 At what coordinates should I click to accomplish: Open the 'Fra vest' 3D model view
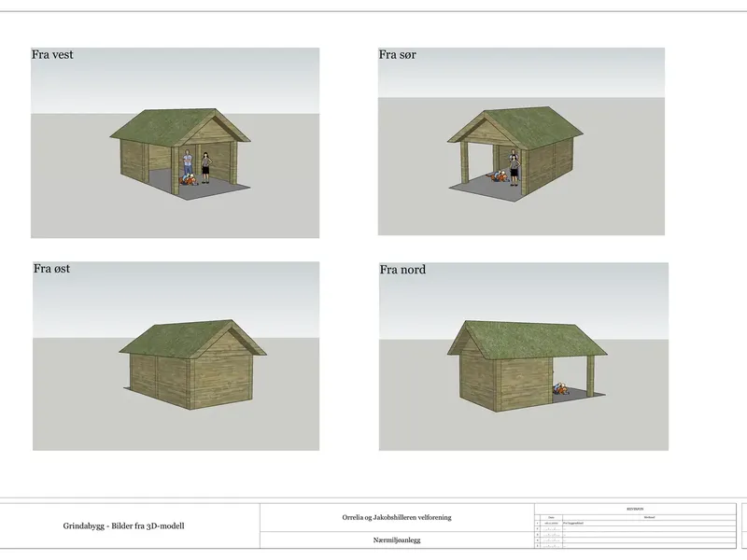(175, 143)
